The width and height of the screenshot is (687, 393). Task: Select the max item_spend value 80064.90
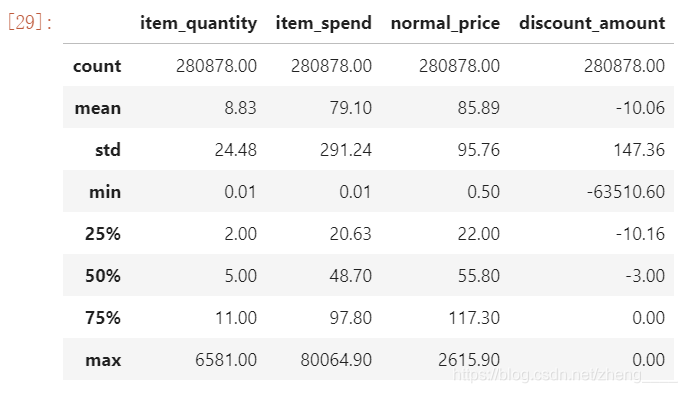click(336, 360)
